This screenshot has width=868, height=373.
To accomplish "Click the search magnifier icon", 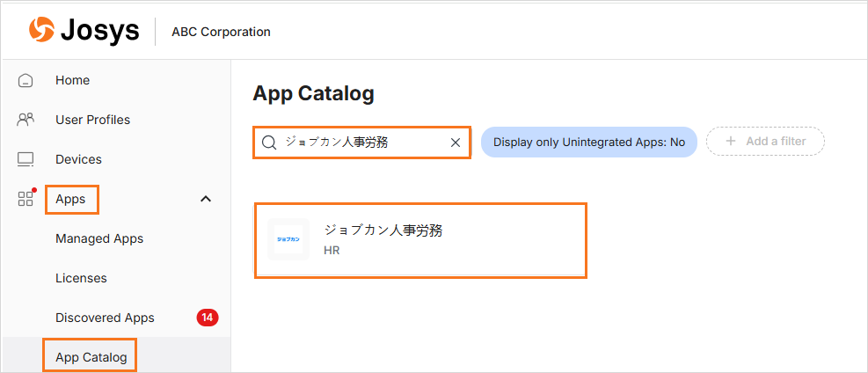I will [x=268, y=143].
